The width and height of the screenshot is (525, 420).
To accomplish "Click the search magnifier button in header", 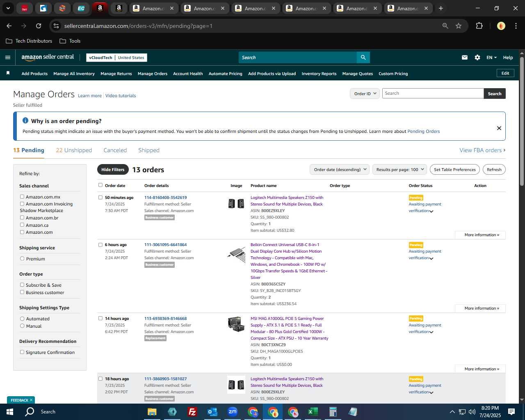I will coord(363,57).
